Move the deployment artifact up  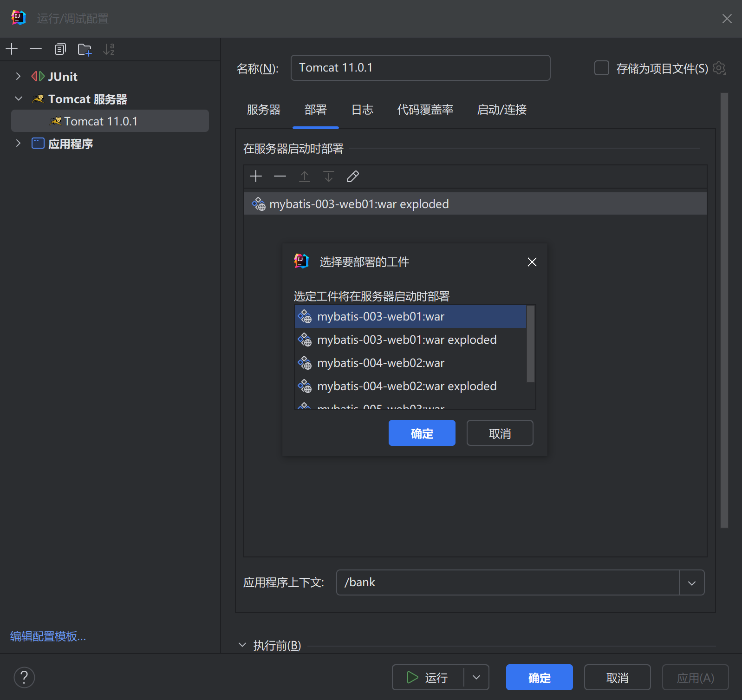tap(305, 177)
